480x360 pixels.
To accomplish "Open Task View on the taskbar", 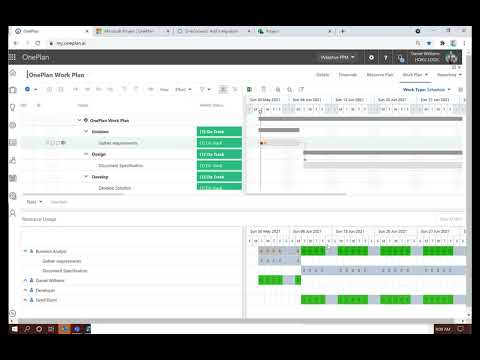I will 51,329.
